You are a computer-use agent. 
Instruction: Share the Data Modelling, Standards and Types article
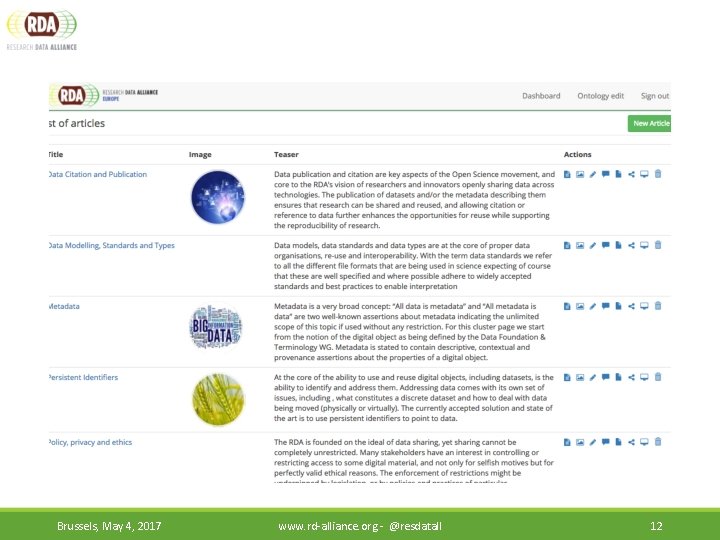tap(631, 246)
